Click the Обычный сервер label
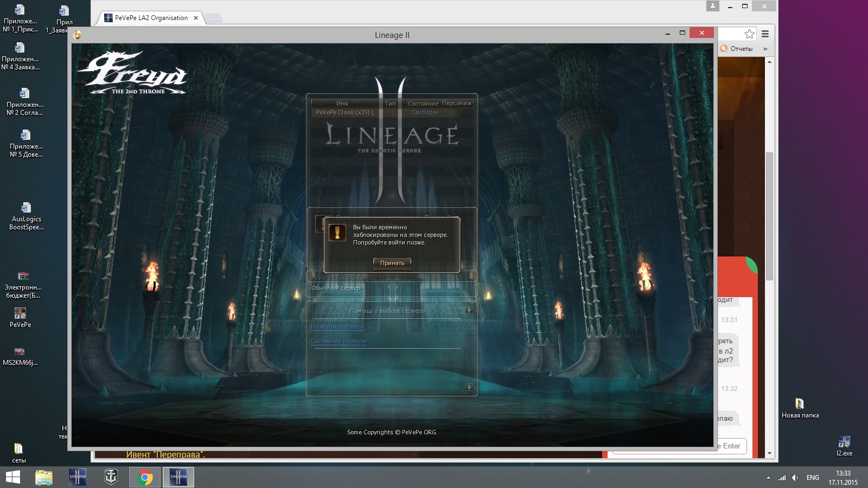Viewport: 868px width, 488px height. pyautogui.click(x=336, y=288)
